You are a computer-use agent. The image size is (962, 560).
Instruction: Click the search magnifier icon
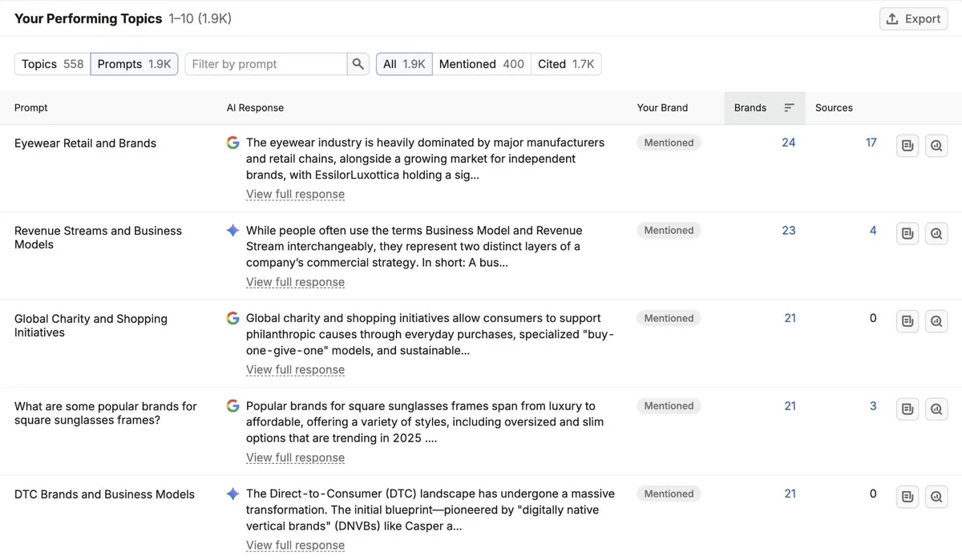(358, 64)
